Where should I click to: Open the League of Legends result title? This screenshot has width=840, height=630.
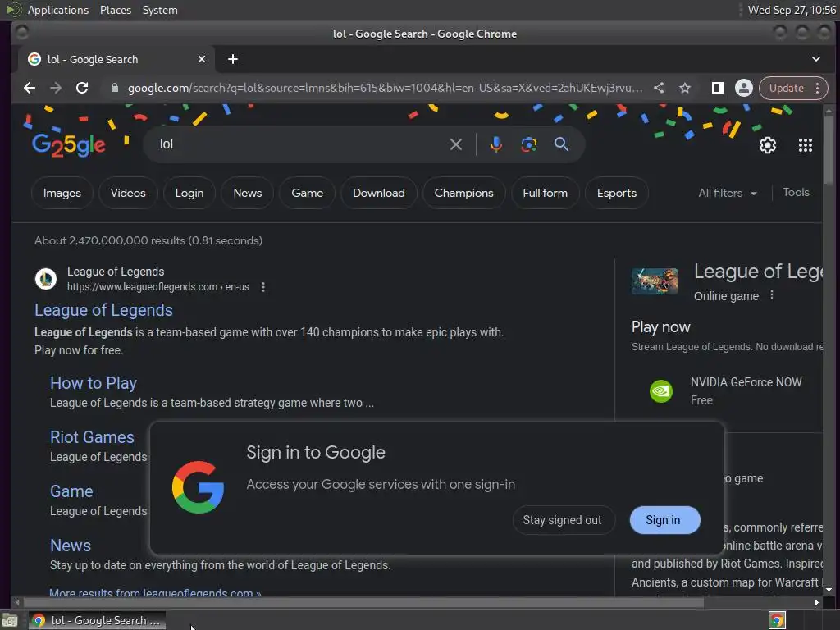[x=103, y=310]
